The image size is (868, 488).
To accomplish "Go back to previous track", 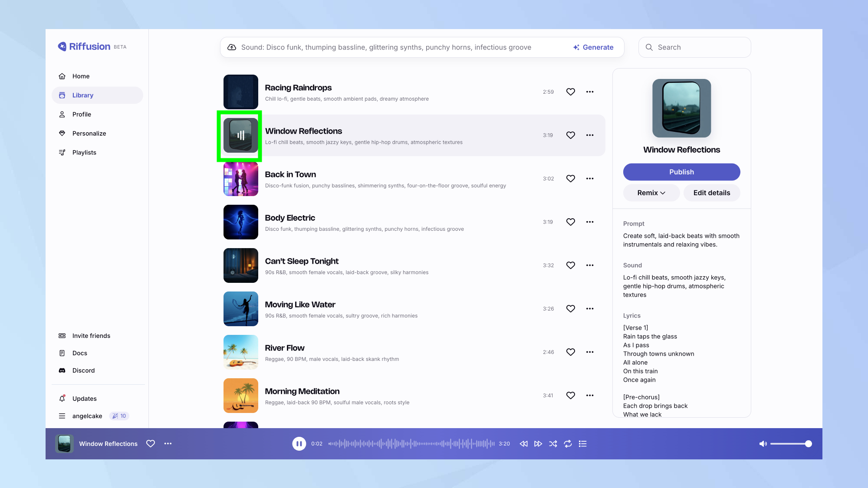I will coord(524,444).
